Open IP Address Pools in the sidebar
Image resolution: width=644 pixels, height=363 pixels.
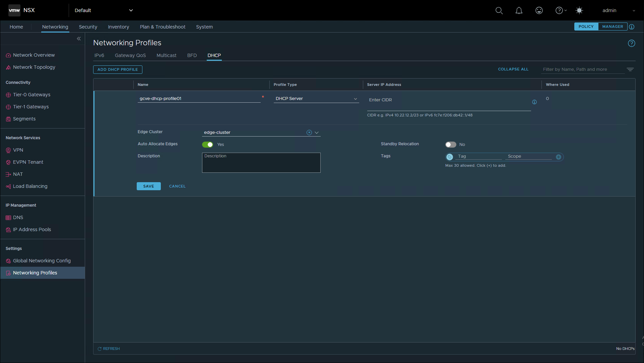click(32, 229)
